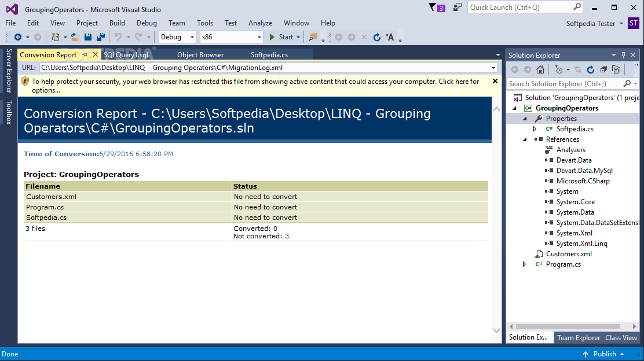The image size is (644, 361).
Task: Click the Visual Studio logo icon
Action: click(x=12, y=9)
